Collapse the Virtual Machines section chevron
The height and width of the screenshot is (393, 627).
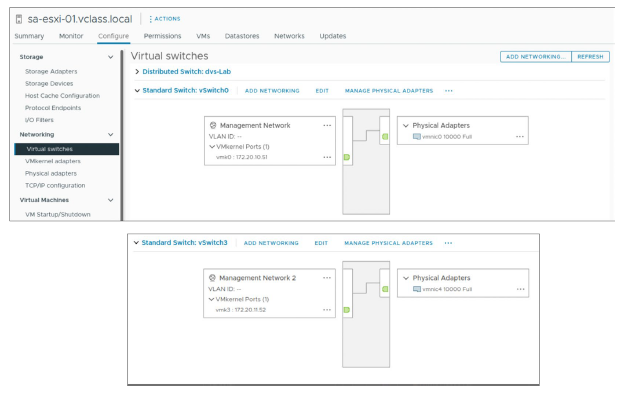[110, 200]
